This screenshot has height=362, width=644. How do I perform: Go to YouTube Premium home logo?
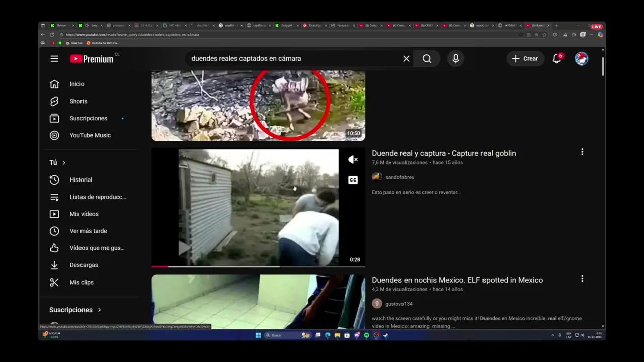pos(92,59)
